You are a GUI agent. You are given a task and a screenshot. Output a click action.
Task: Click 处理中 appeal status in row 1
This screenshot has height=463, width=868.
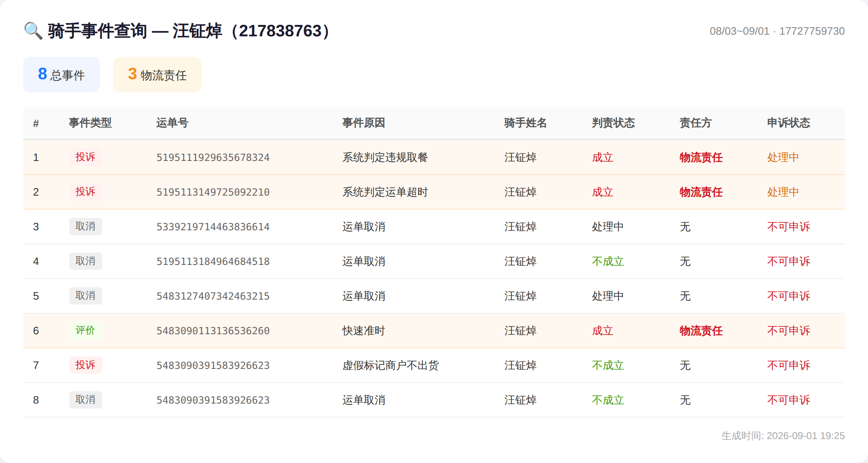click(783, 157)
